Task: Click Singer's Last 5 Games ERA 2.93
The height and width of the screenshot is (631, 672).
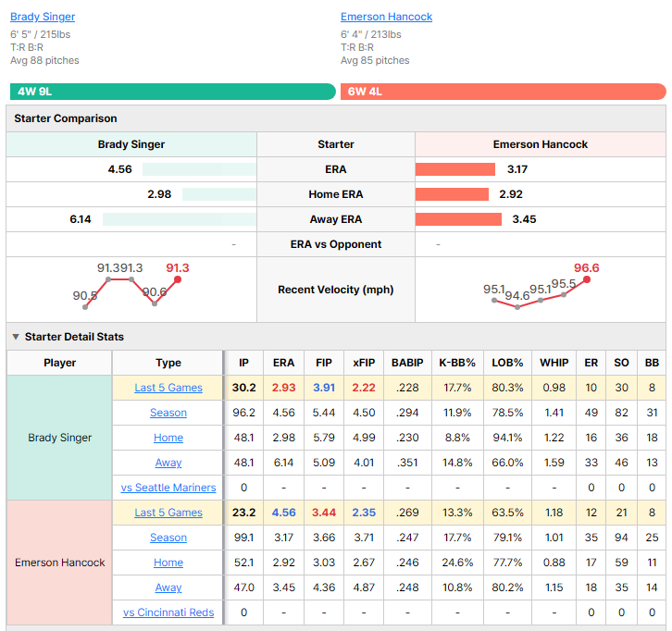Action: click(x=283, y=388)
